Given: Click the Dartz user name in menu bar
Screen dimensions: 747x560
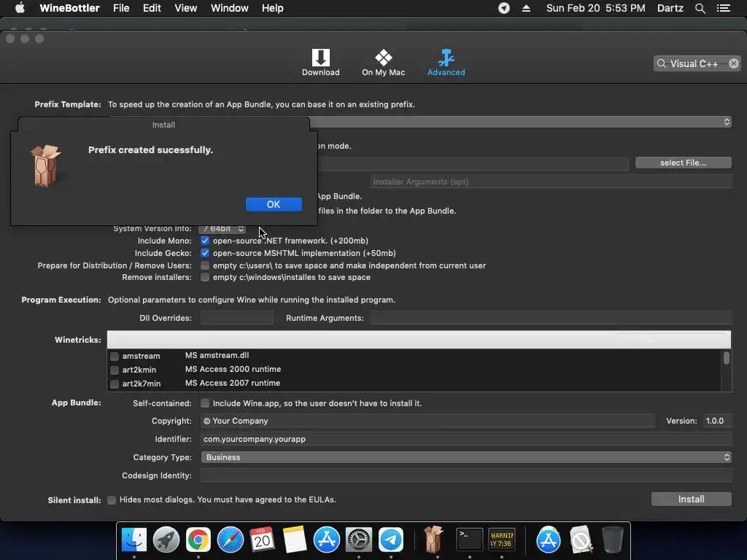Looking at the screenshot, I should coord(670,8).
